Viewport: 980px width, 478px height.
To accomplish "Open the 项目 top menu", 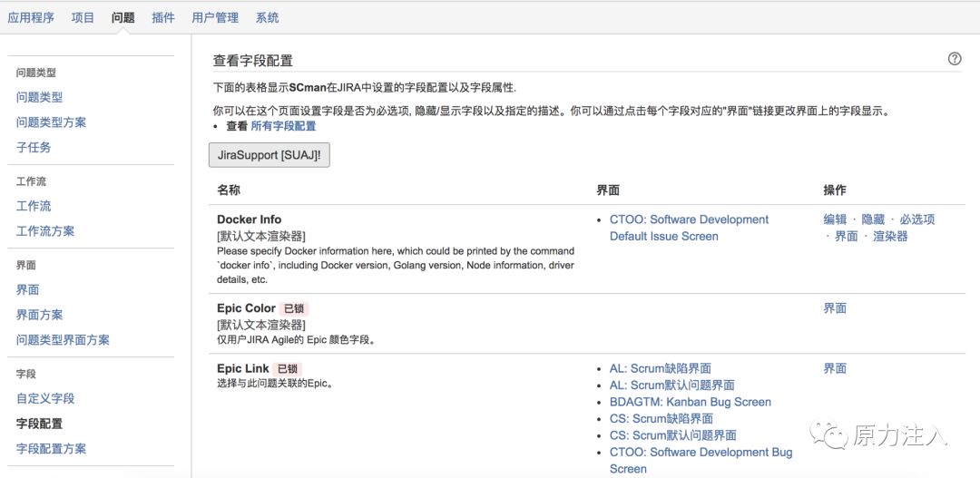I will point(83,17).
